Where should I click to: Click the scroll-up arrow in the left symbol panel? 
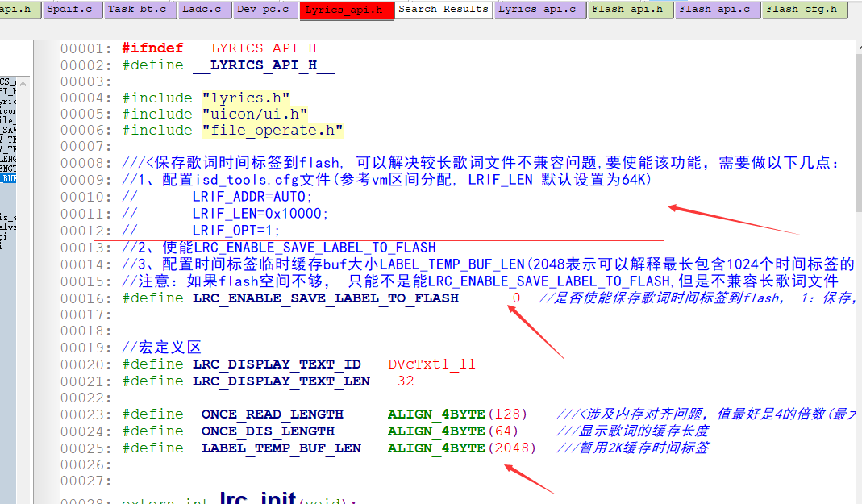point(23,84)
